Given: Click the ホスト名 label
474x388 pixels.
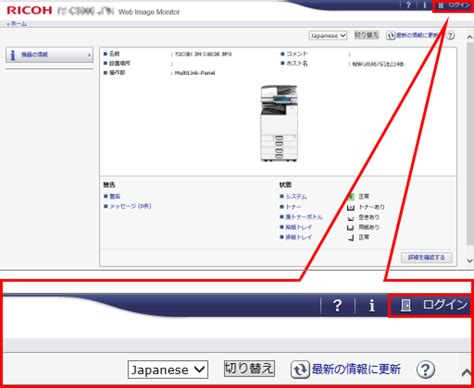Looking at the screenshot, I should pos(297,63).
